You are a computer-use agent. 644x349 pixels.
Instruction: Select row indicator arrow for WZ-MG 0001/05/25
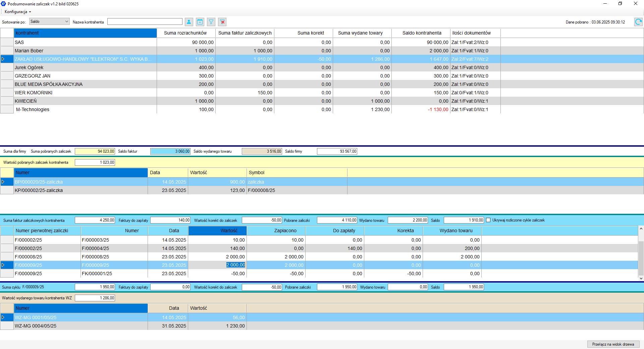pyautogui.click(x=3, y=317)
